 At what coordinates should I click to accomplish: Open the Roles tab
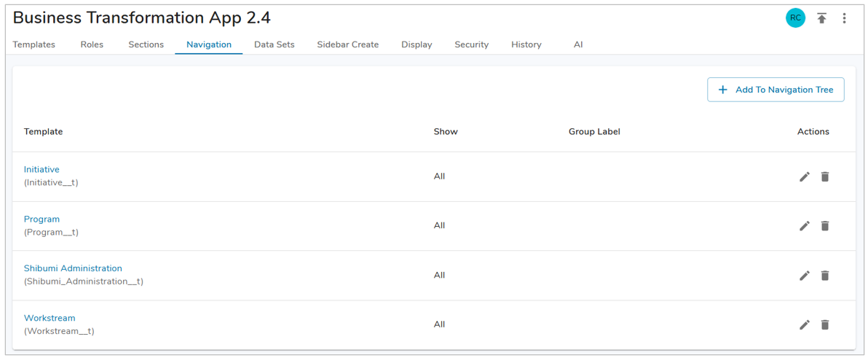[92, 44]
